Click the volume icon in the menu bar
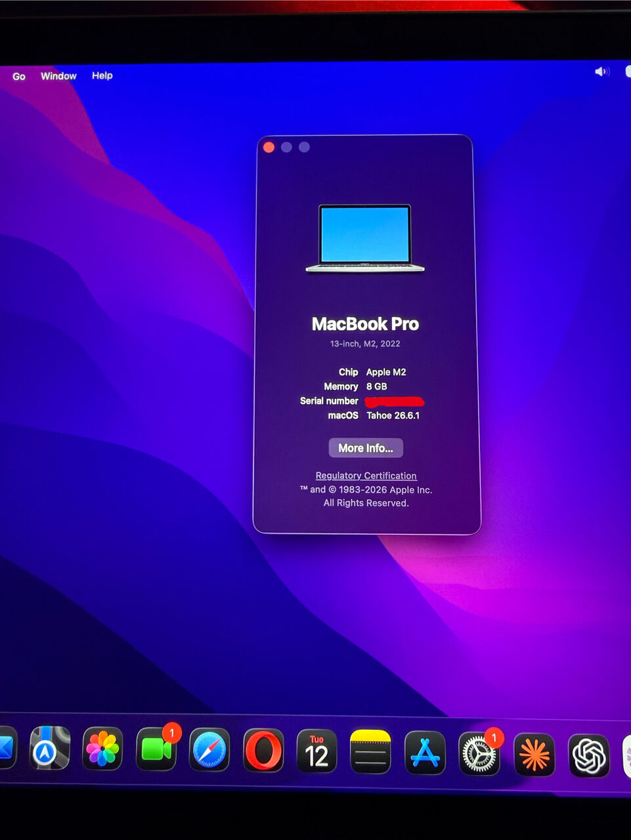This screenshot has width=631, height=840. click(601, 72)
